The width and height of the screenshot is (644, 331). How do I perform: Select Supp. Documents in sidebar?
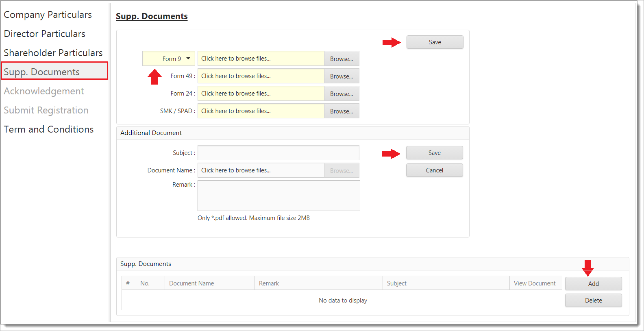(42, 72)
